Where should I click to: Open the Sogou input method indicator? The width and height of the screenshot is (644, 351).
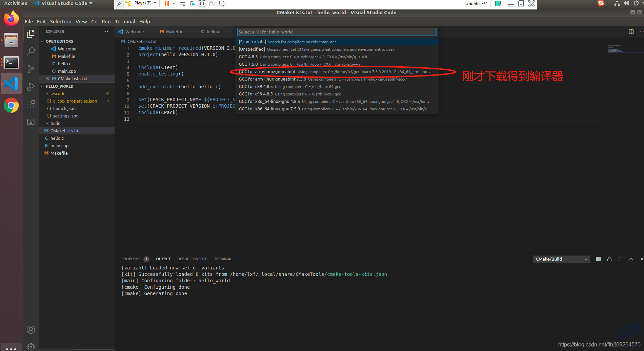601,3
